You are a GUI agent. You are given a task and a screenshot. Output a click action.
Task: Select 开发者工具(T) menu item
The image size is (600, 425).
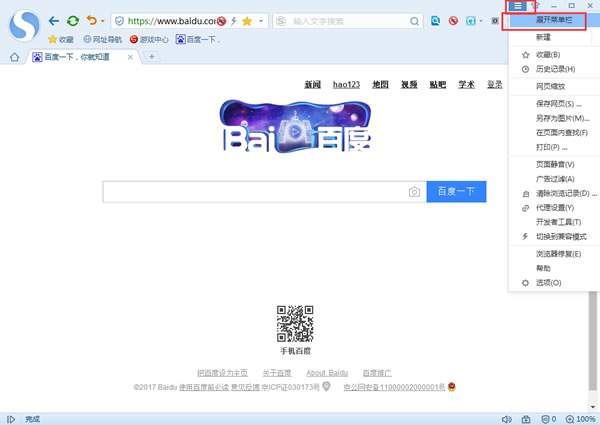click(x=554, y=222)
